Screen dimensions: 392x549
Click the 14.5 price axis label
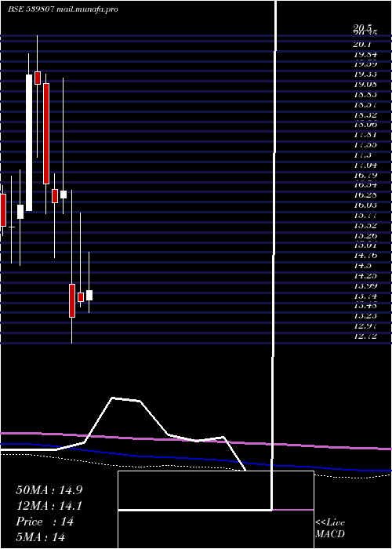pyautogui.click(x=362, y=265)
